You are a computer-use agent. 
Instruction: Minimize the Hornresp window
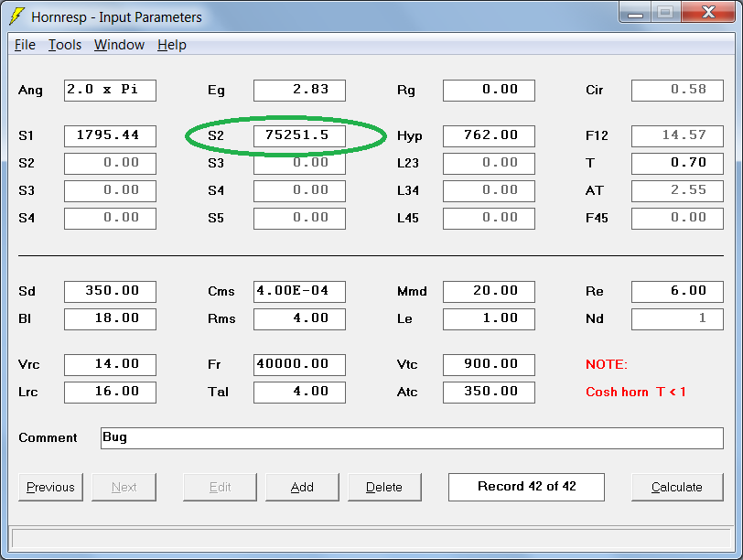pos(635,13)
